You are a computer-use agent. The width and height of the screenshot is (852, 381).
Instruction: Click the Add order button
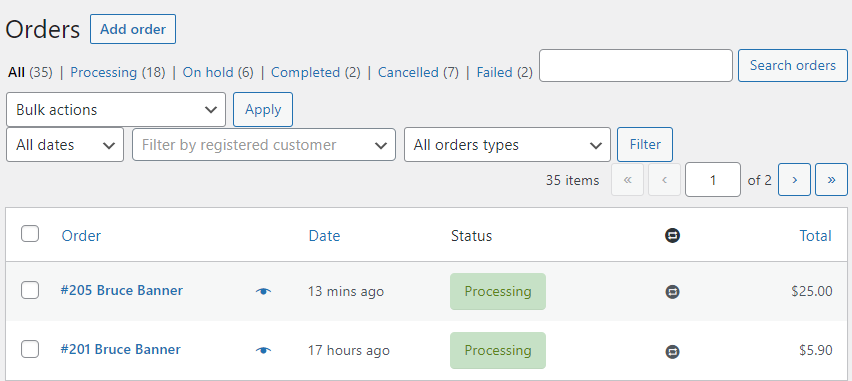pyautogui.click(x=133, y=29)
